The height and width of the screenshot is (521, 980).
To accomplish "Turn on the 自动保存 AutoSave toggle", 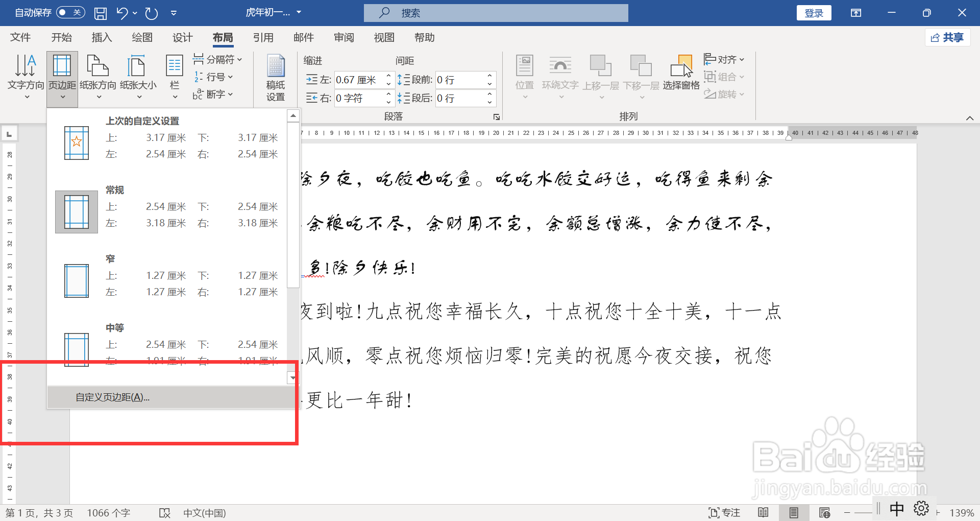I will pyautogui.click(x=70, y=12).
